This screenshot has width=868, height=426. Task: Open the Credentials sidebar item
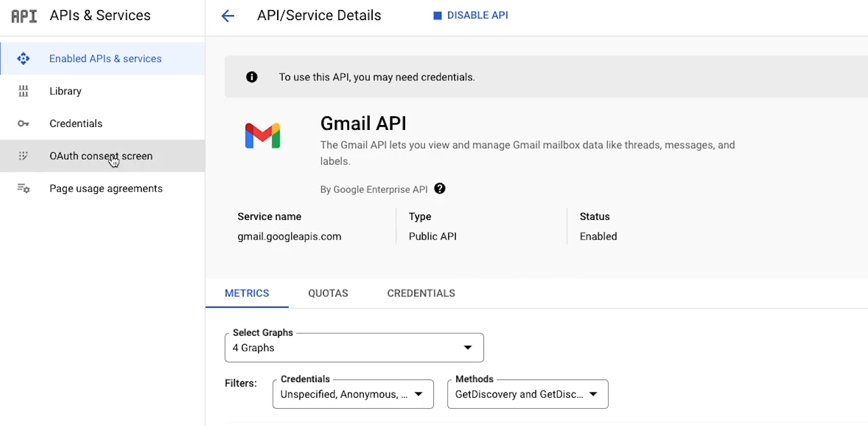[x=103, y=123]
